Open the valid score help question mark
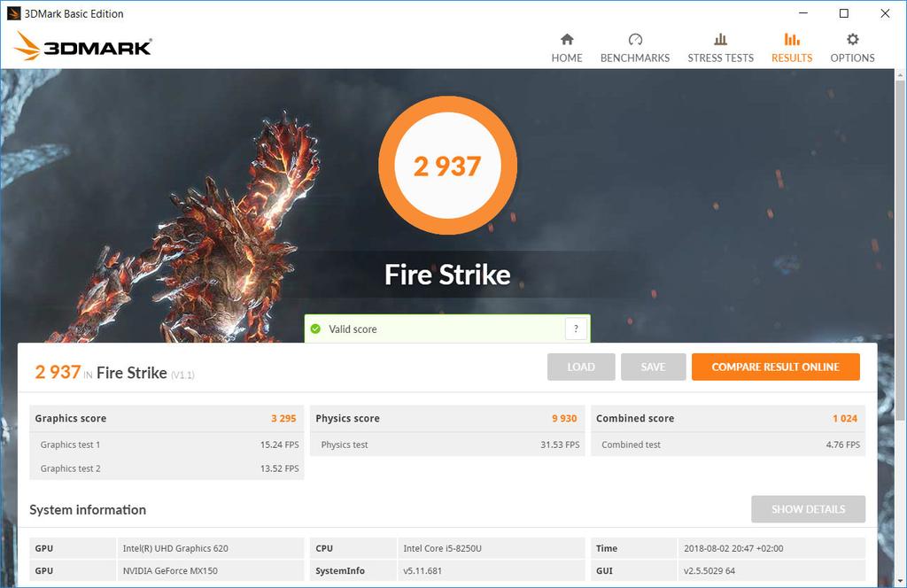The width and height of the screenshot is (907, 588). tap(576, 329)
